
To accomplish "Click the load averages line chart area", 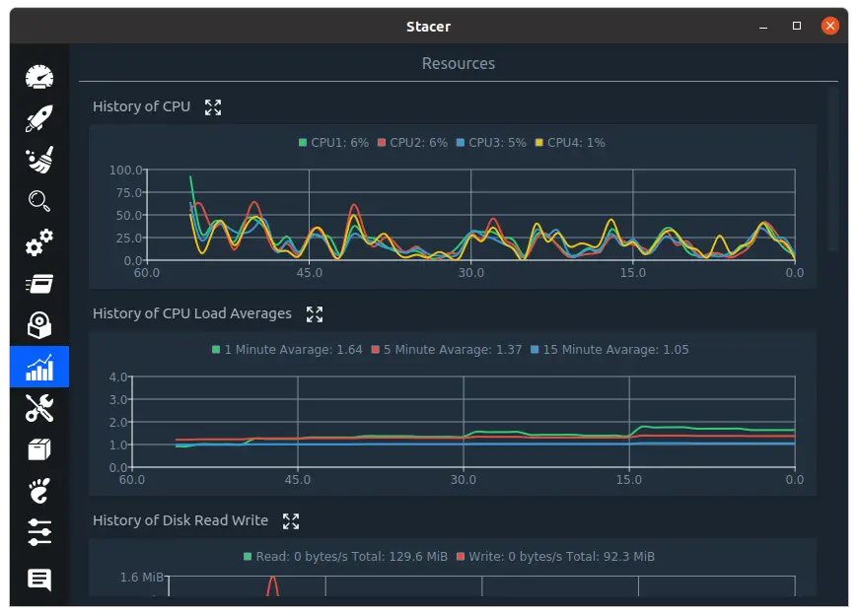I will (x=464, y=422).
